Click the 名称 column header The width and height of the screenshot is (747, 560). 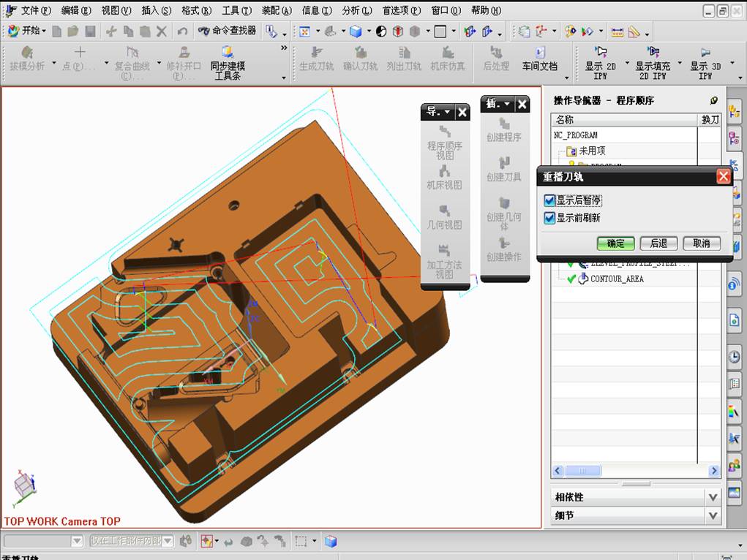(625, 119)
